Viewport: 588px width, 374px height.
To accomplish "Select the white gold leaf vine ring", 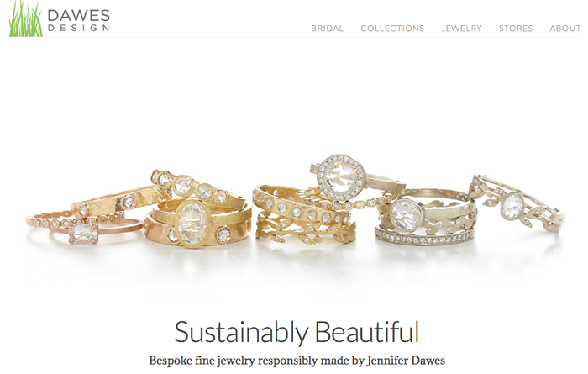I will coord(517,204).
